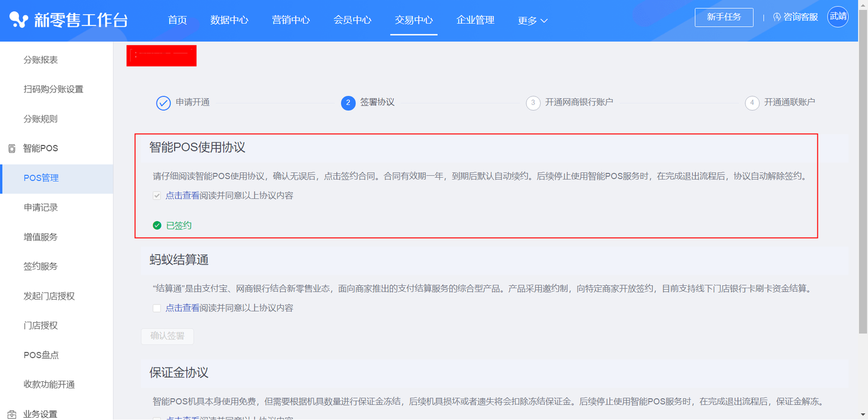Click the step 3 开通网商银行账户 circle
868x420 pixels.
[533, 103]
